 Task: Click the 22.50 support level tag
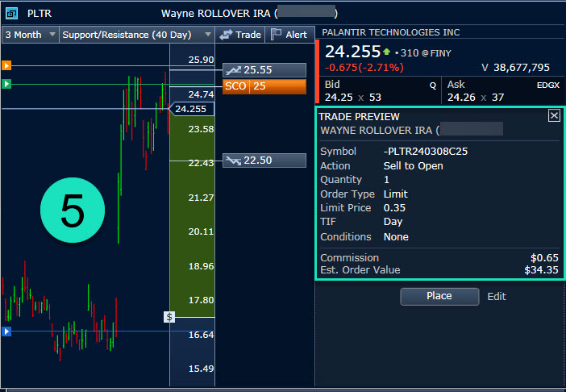pyautogui.click(x=264, y=161)
